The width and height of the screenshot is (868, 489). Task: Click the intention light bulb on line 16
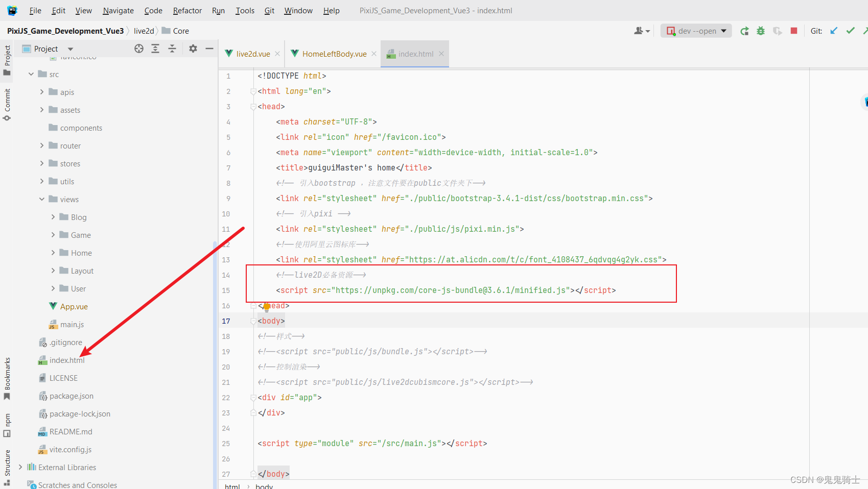pos(266,307)
